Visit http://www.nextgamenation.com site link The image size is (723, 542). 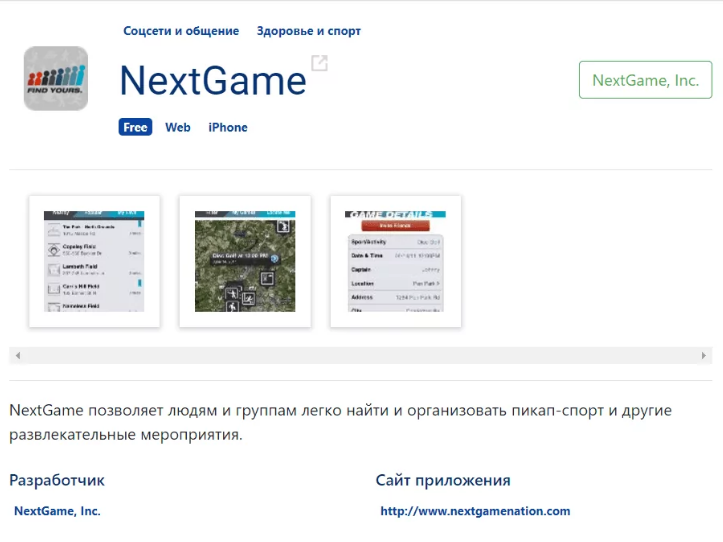click(x=475, y=511)
